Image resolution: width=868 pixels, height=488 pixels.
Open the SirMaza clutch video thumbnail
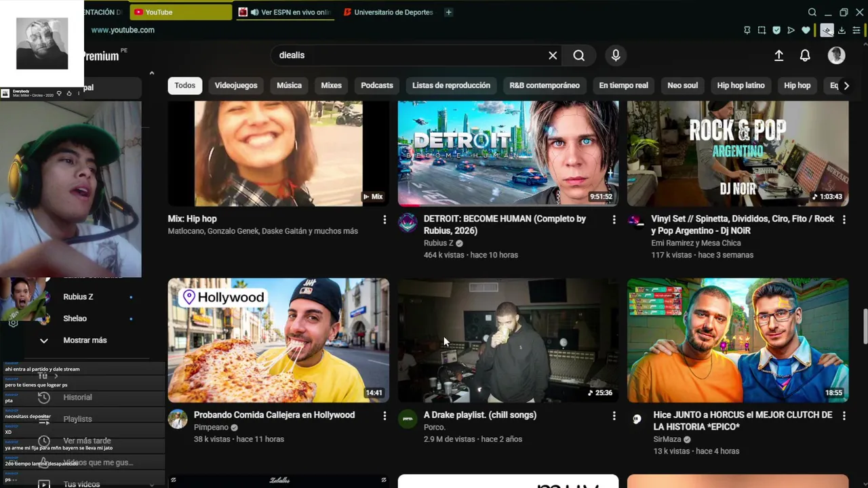(x=738, y=340)
